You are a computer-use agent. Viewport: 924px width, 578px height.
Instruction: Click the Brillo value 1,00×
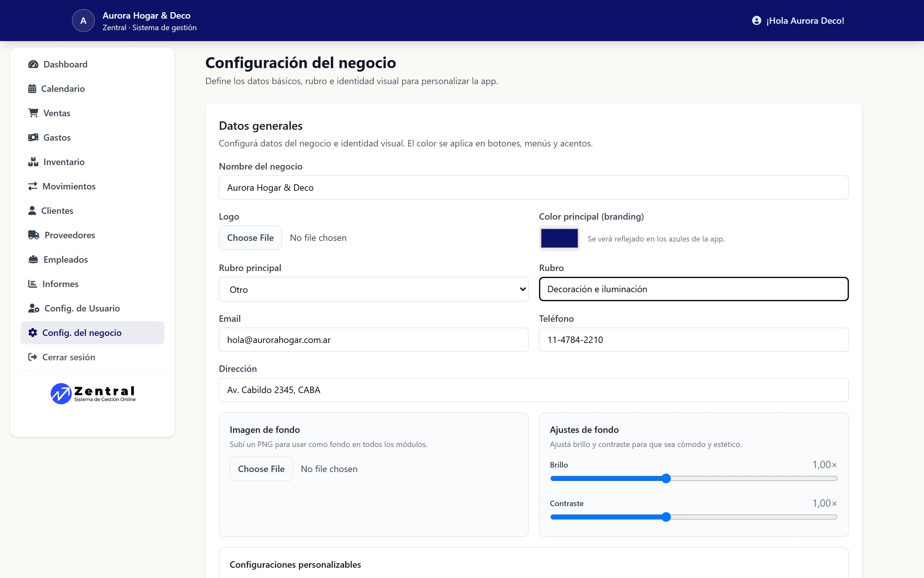(x=824, y=465)
